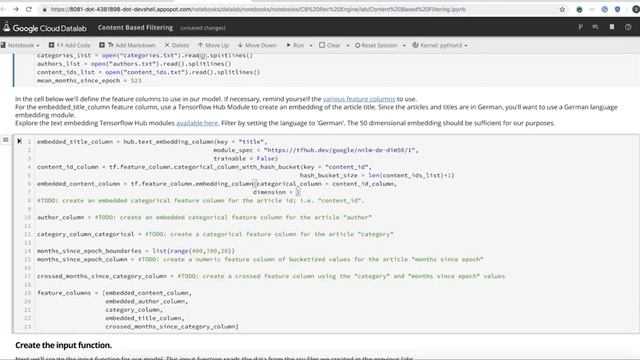The height and width of the screenshot is (360, 640).
Task: Click the hash_bucket_size code line
Action: (x=377, y=175)
